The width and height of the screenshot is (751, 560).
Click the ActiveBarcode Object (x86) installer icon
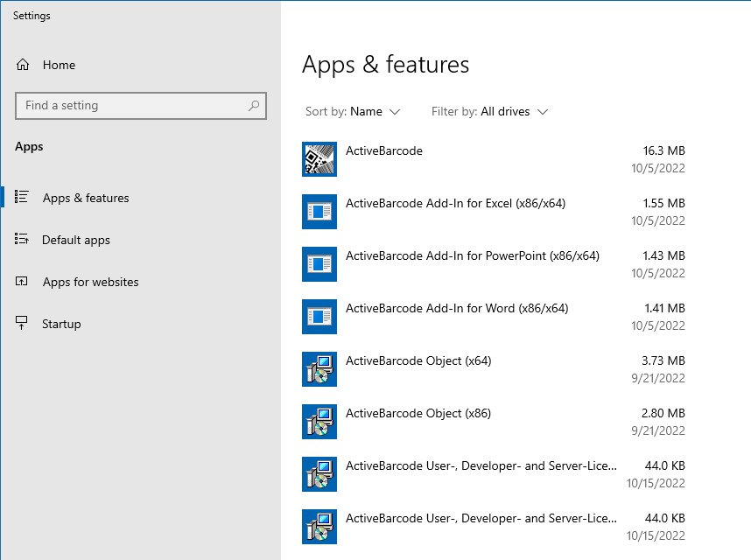(x=319, y=422)
